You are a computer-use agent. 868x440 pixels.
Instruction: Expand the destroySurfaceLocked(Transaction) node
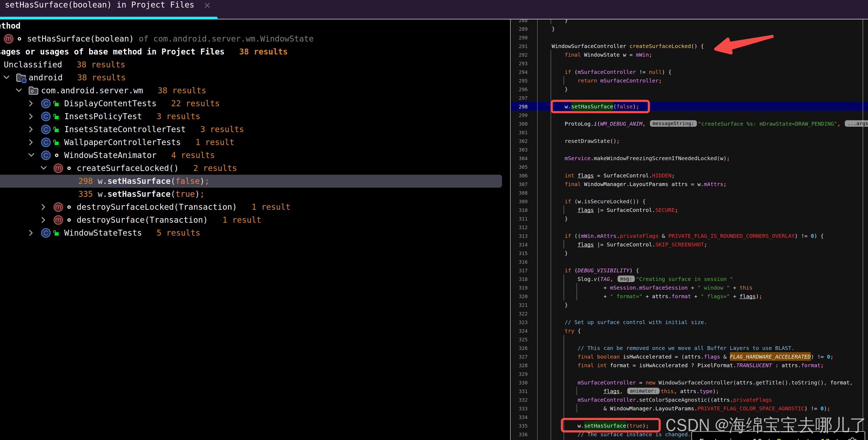(43, 207)
